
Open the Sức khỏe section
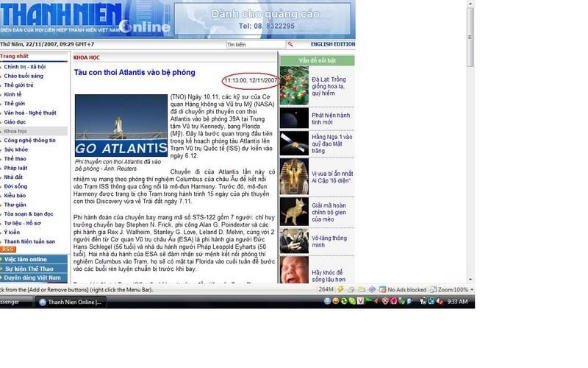(x=16, y=149)
